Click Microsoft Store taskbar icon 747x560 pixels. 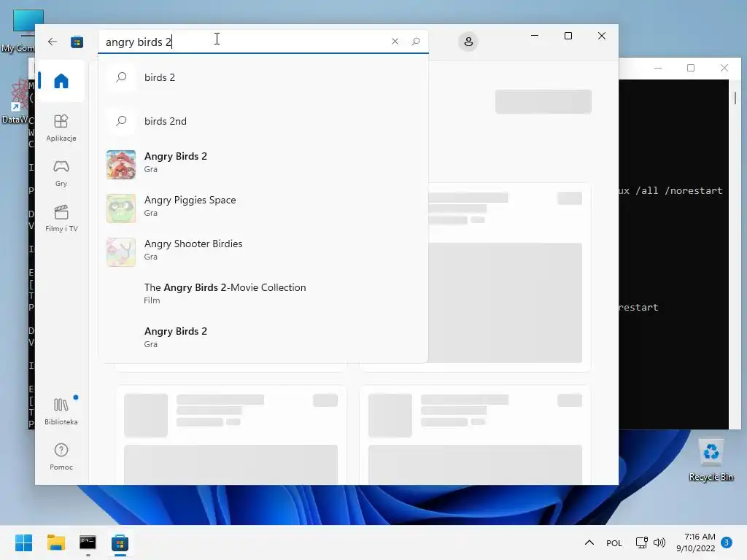[120, 542]
